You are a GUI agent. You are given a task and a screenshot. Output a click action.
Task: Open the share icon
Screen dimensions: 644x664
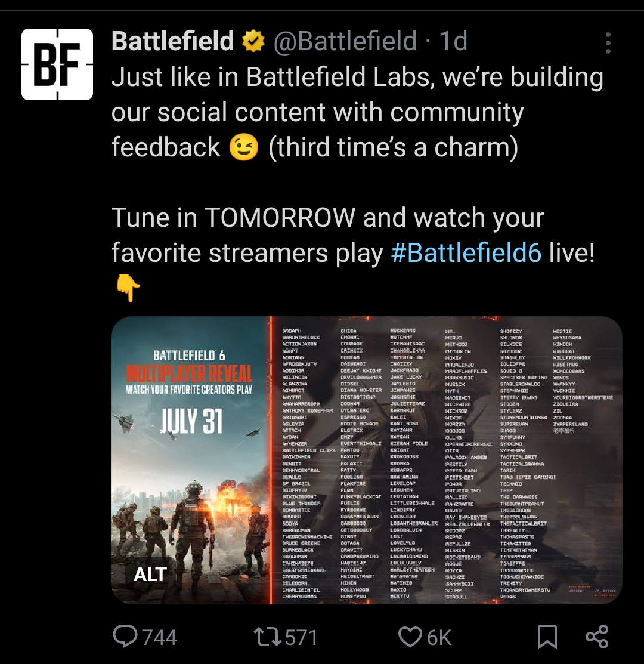(x=597, y=637)
